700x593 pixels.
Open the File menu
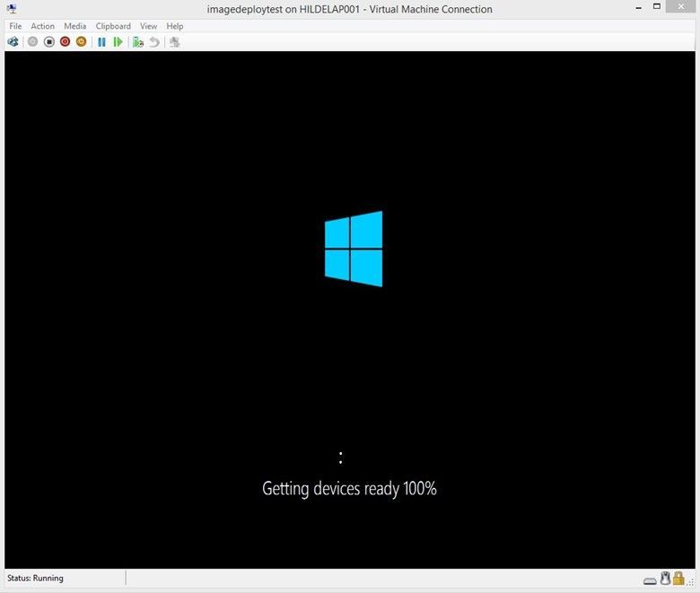(x=15, y=26)
